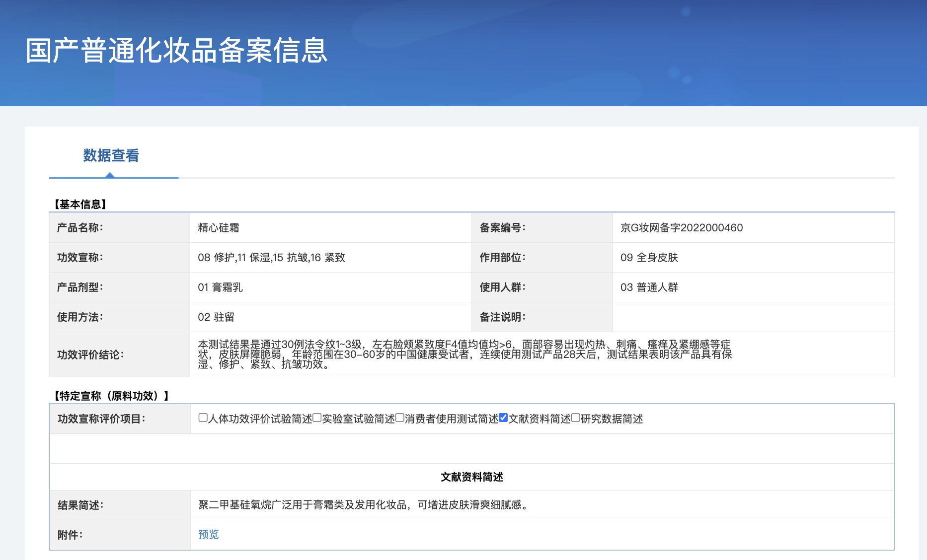Click the 产品名称 field label
The width and height of the screenshot is (927, 560).
80,228
